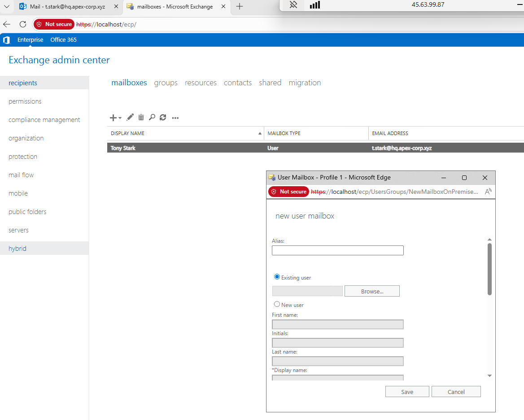This screenshot has height=420, width=524.
Task: Open the shared tab
Action: (270, 83)
